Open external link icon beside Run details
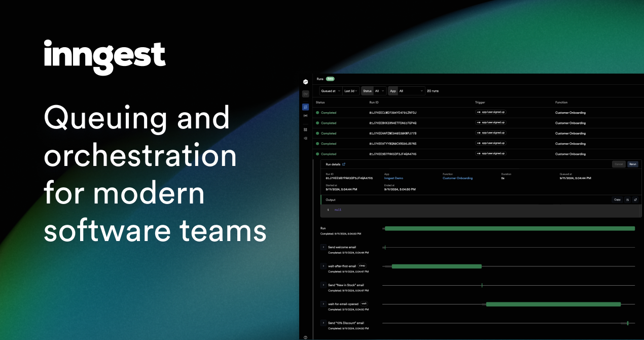Image resolution: width=644 pixels, height=340 pixels. pos(344,164)
